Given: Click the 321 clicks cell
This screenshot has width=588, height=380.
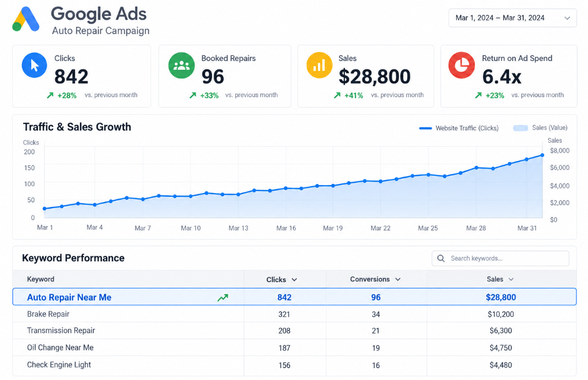Looking at the screenshot, I should tap(284, 314).
